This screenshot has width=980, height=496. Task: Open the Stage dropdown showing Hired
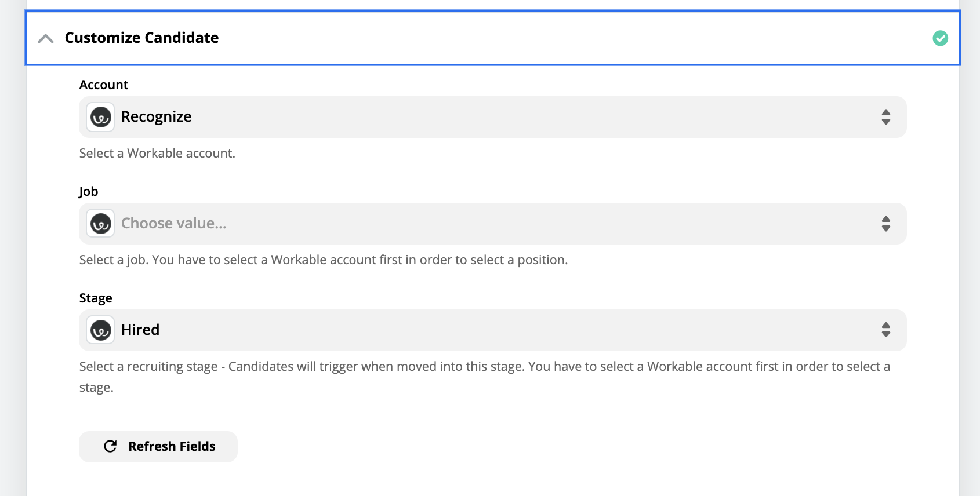click(492, 330)
